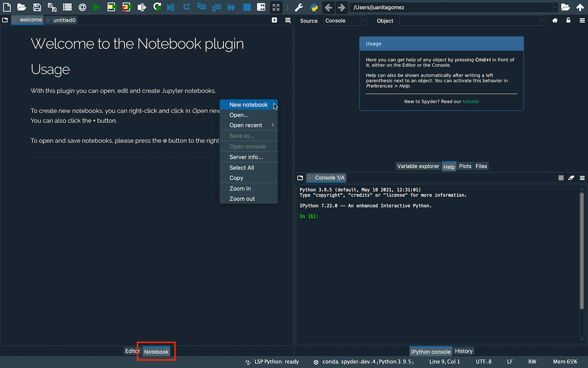Maximize the current pane with fullscreen icon

[x=276, y=7]
